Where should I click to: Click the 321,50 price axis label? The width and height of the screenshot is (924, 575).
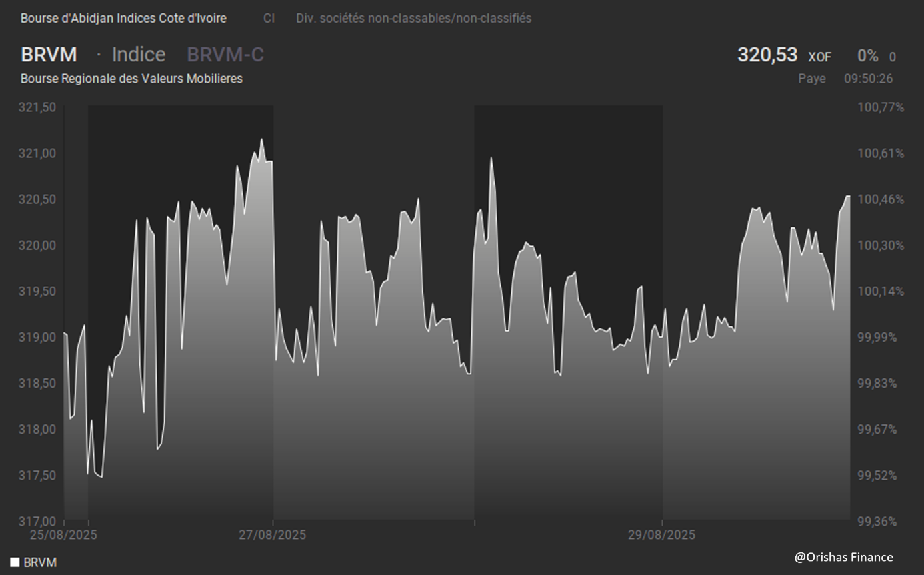click(x=38, y=107)
